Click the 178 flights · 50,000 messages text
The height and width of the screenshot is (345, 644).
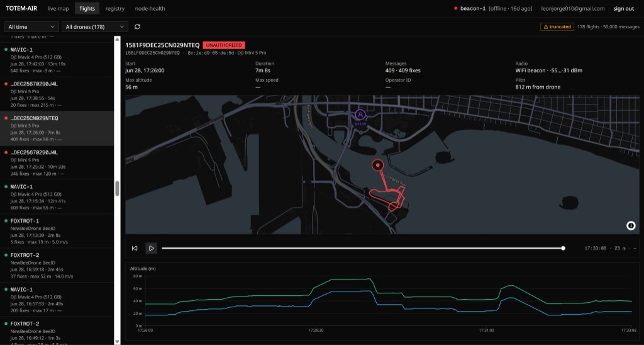(608, 26)
